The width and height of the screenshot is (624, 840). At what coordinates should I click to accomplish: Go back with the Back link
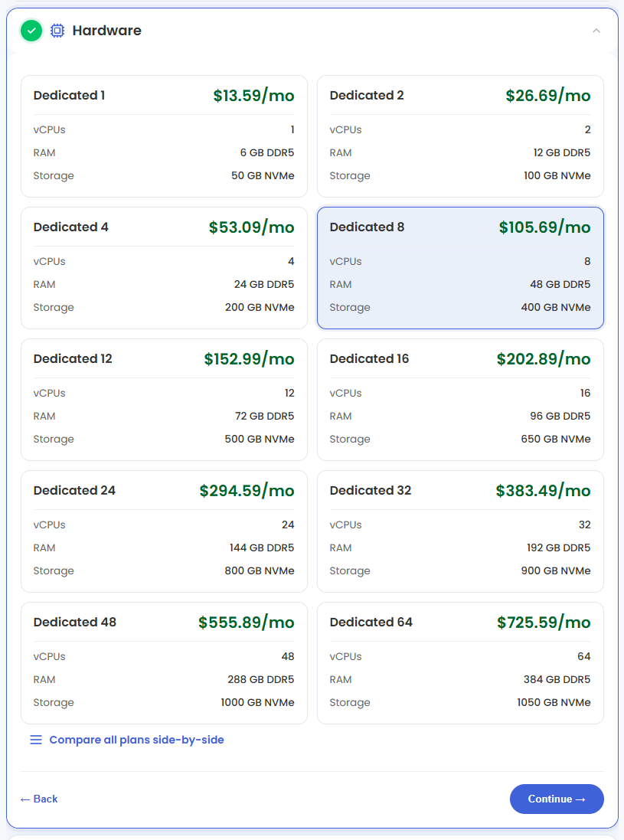(x=38, y=799)
